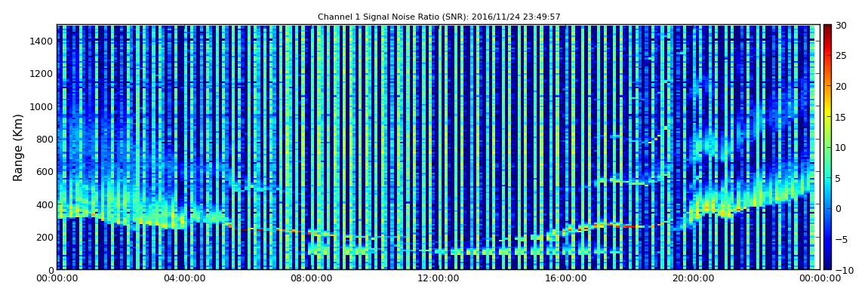Click the 200 range tick label
Screen dimensions: 868x307
coord(45,237)
